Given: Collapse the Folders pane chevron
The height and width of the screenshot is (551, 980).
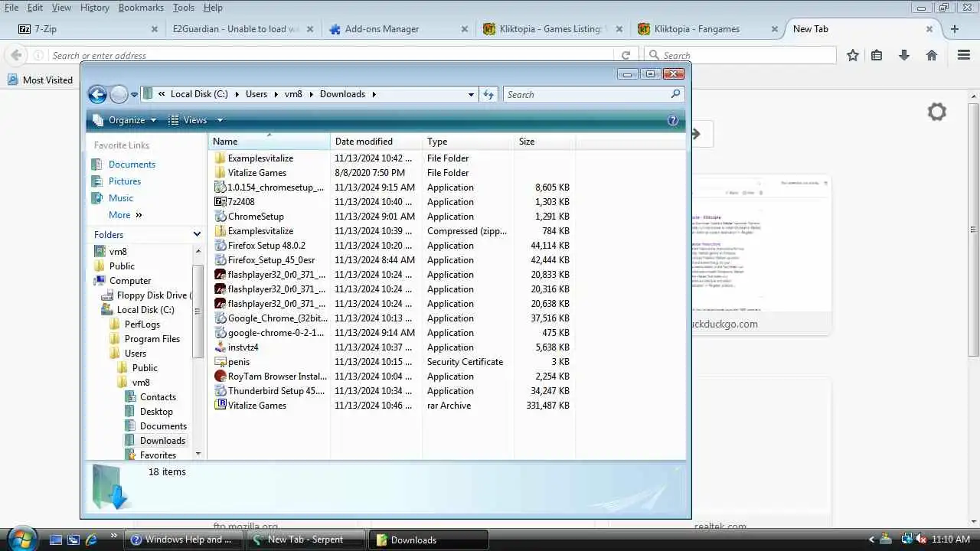Looking at the screenshot, I should tap(197, 235).
